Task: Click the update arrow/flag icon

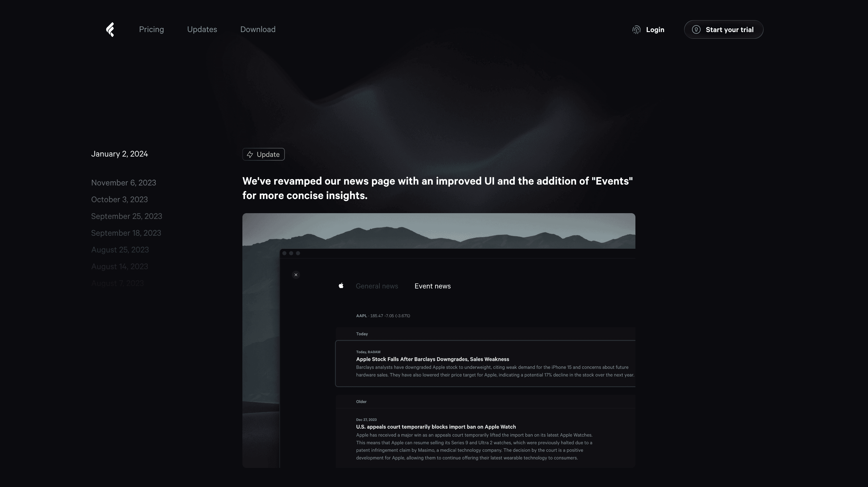Action: tap(250, 154)
